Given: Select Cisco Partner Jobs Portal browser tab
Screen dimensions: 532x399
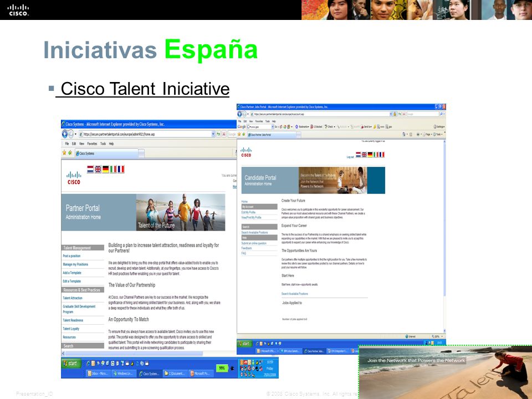Looking at the screenshot, I should click(x=271, y=135).
